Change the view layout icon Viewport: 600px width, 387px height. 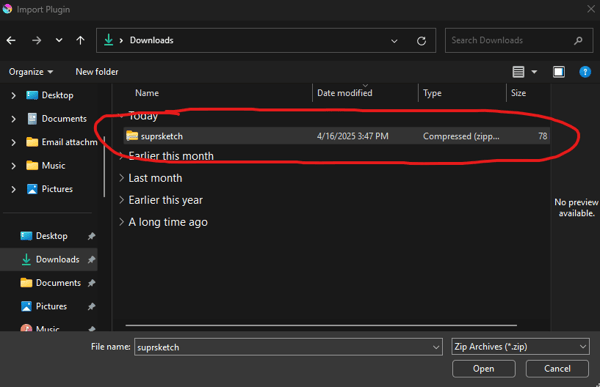518,72
